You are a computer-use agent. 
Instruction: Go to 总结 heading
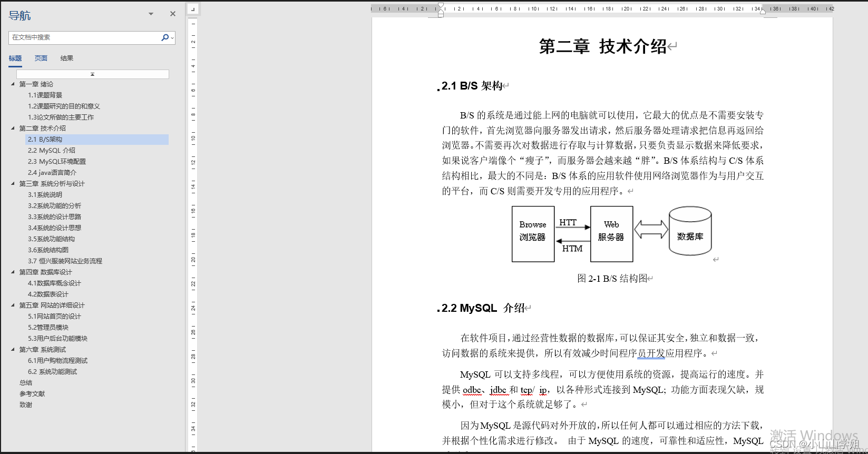point(26,383)
